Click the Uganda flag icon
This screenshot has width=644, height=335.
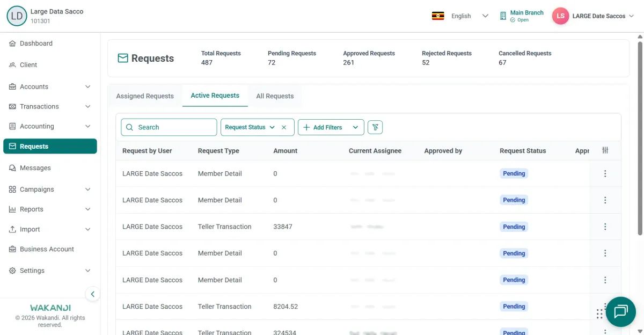438,16
